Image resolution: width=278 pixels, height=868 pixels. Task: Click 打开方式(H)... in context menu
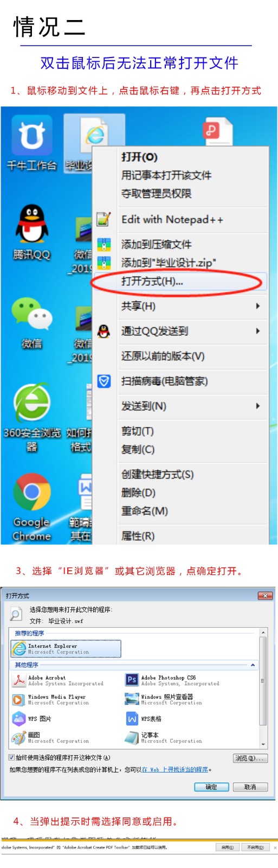(152, 281)
